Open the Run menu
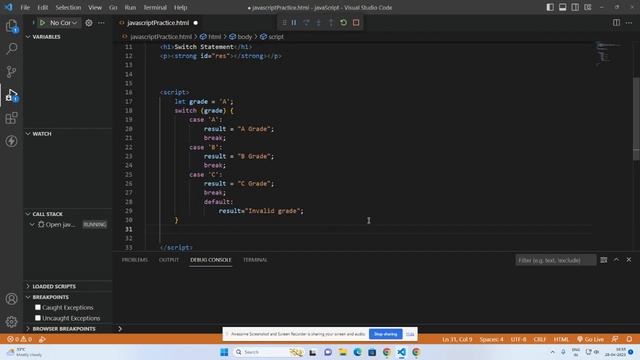 tap(130, 7)
